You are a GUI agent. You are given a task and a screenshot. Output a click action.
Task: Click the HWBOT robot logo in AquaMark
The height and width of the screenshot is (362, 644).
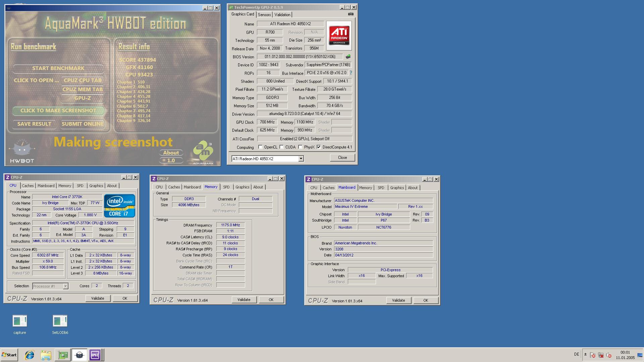(x=22, y=151)
